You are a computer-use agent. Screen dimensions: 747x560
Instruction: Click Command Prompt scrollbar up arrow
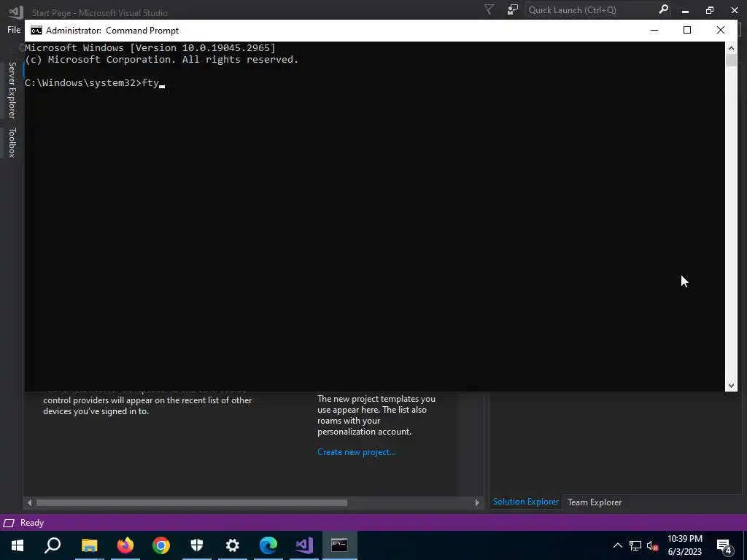731,47
